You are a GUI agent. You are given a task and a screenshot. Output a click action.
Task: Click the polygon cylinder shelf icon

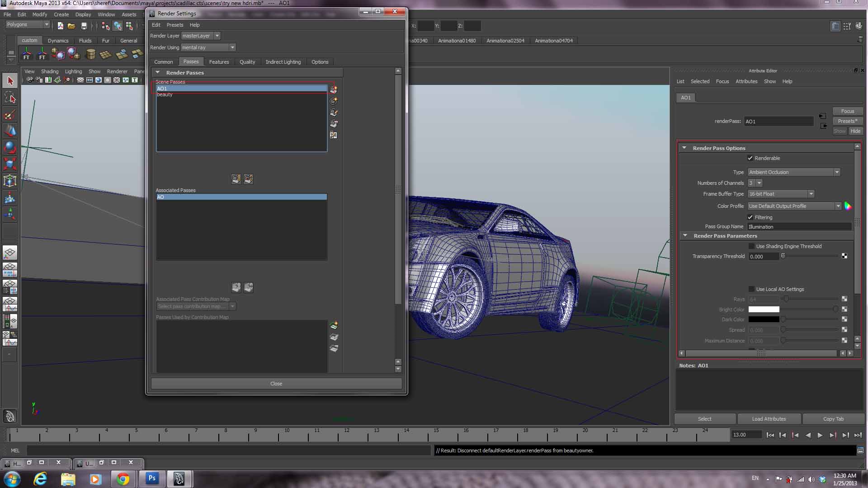[90, 55]
